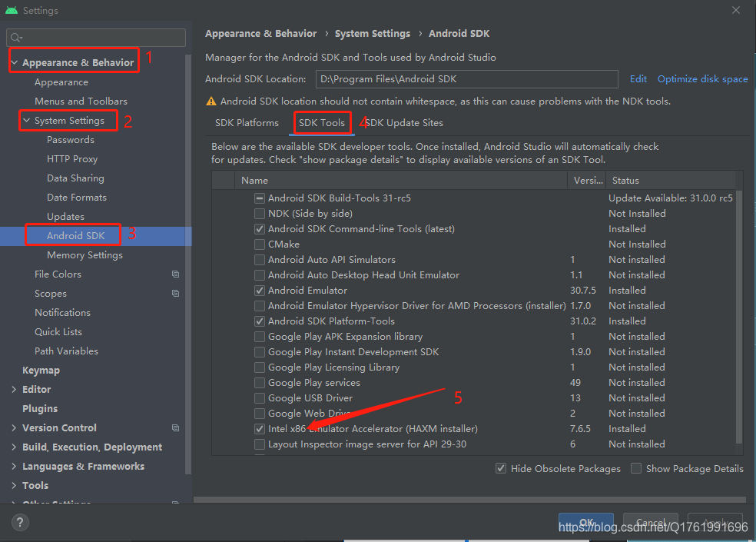Check the CMake checkbox
This screenshot has width=756, height=542.
(x=260, y=244)
